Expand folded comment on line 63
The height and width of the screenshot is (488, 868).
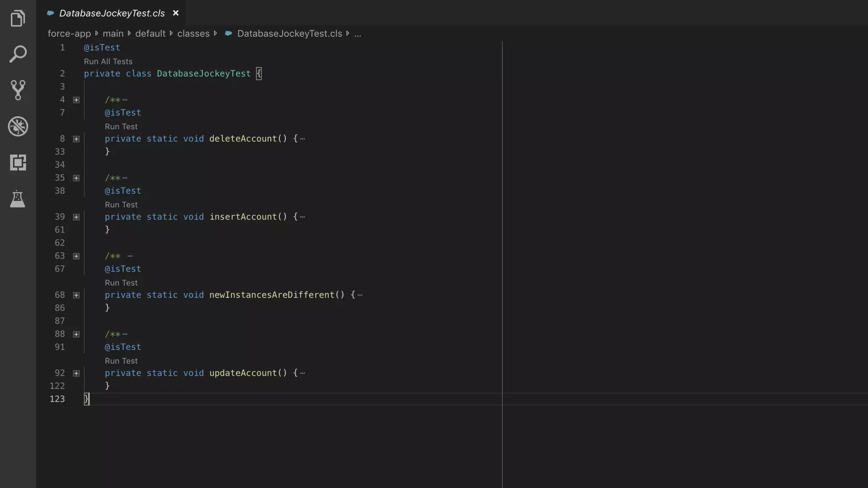click(x=76, y=256)
